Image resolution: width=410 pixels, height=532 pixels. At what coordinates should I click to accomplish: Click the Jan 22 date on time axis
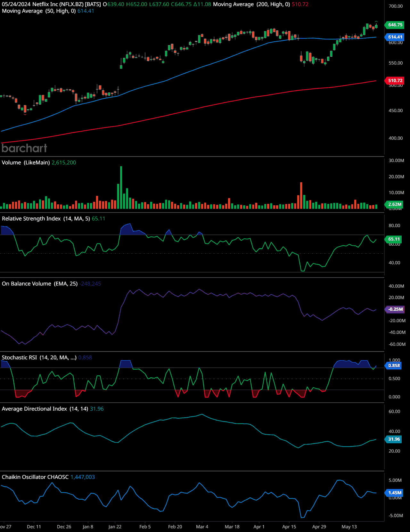coord(115,527)
